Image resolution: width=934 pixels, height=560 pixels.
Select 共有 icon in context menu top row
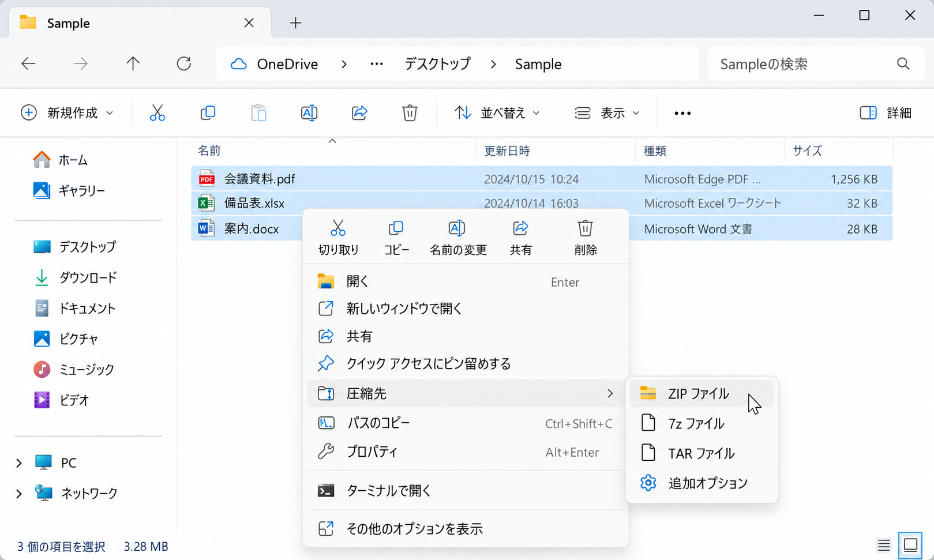520,237
